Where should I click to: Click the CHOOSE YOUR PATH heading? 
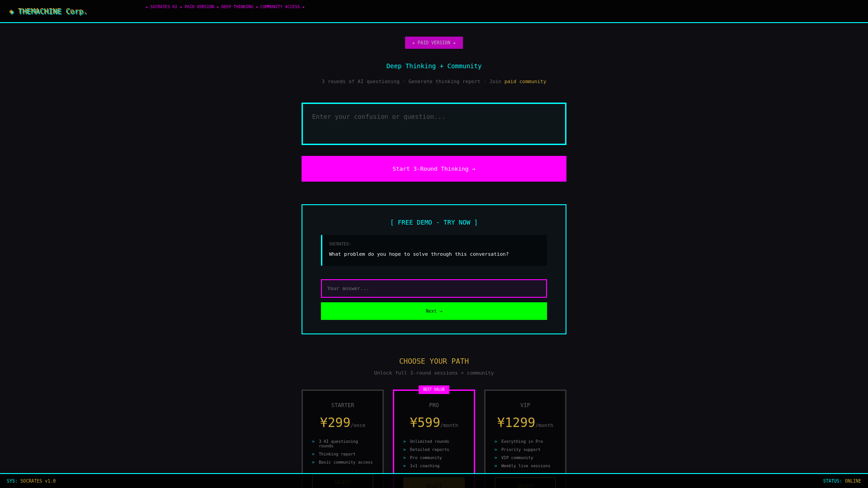[x=434, y=361]
